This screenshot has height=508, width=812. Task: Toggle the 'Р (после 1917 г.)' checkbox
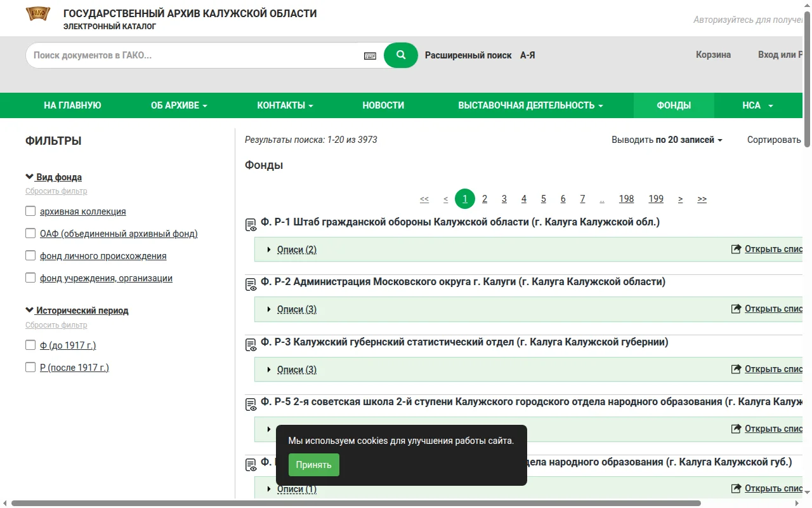pyautogui.click(x=30, y=367)
